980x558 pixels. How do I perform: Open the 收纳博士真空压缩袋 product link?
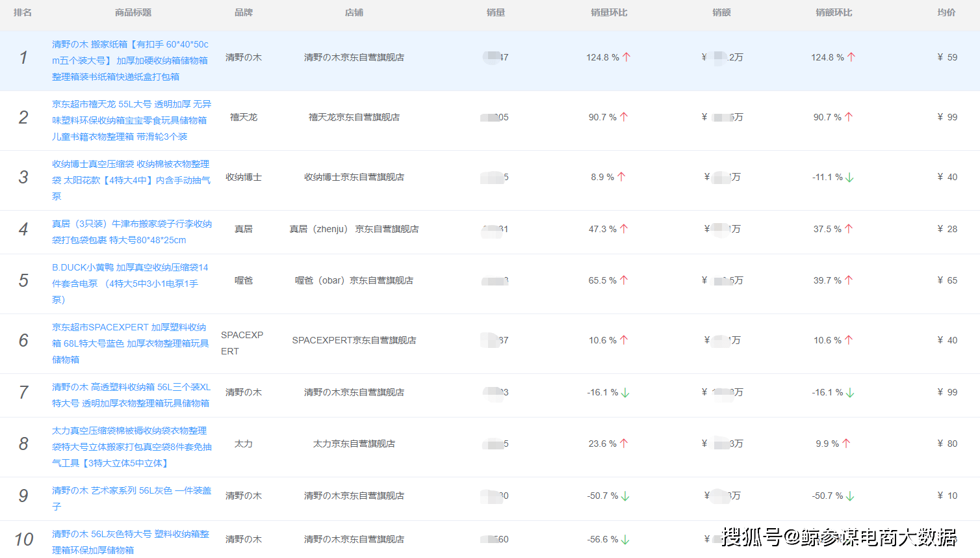click(x=131, y=180)
